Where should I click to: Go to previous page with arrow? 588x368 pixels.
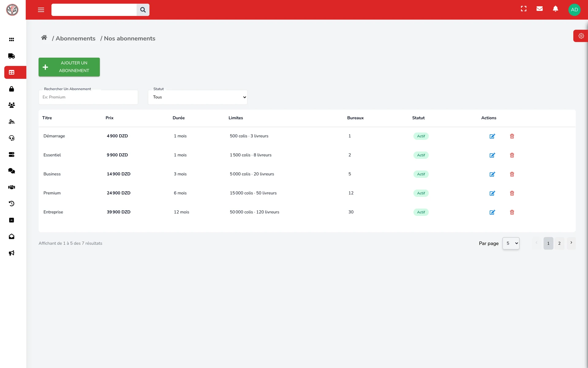[537, 243]
